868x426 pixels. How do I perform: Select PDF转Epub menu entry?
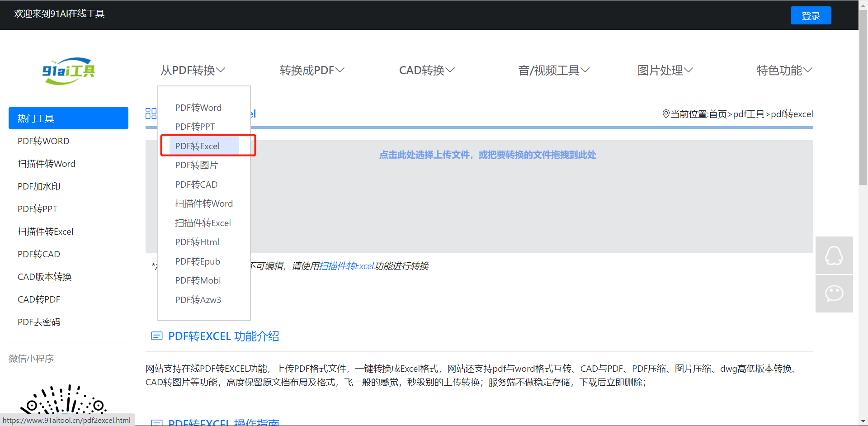point(198,261)
